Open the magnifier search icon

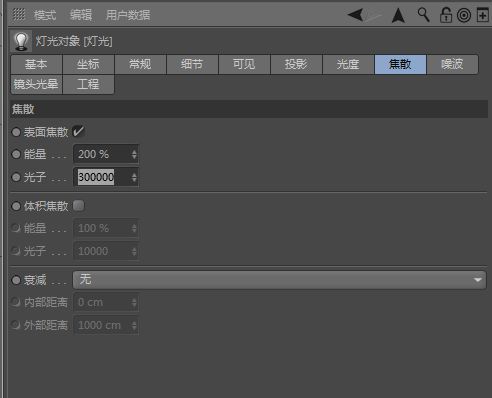coord(423,15)
